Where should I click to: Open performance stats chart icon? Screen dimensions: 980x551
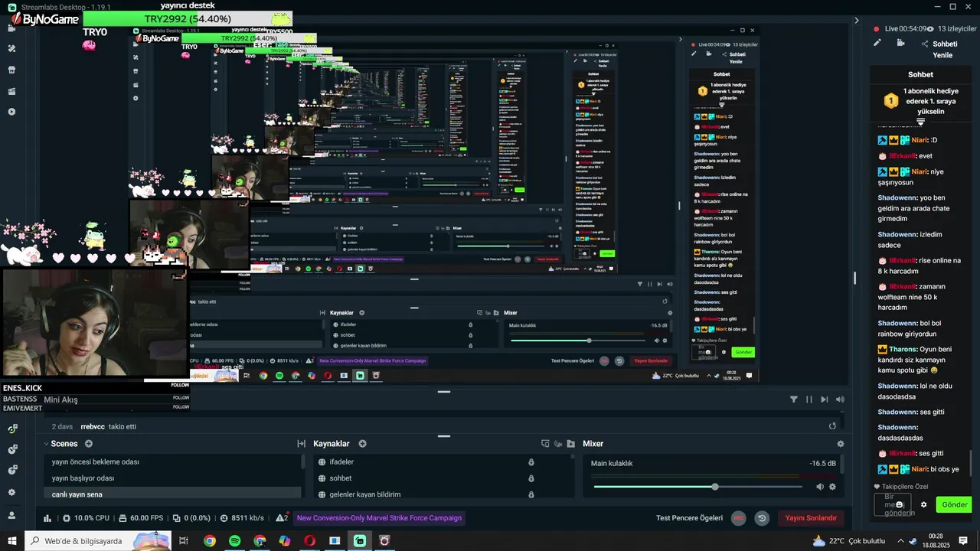click(47, 518)
